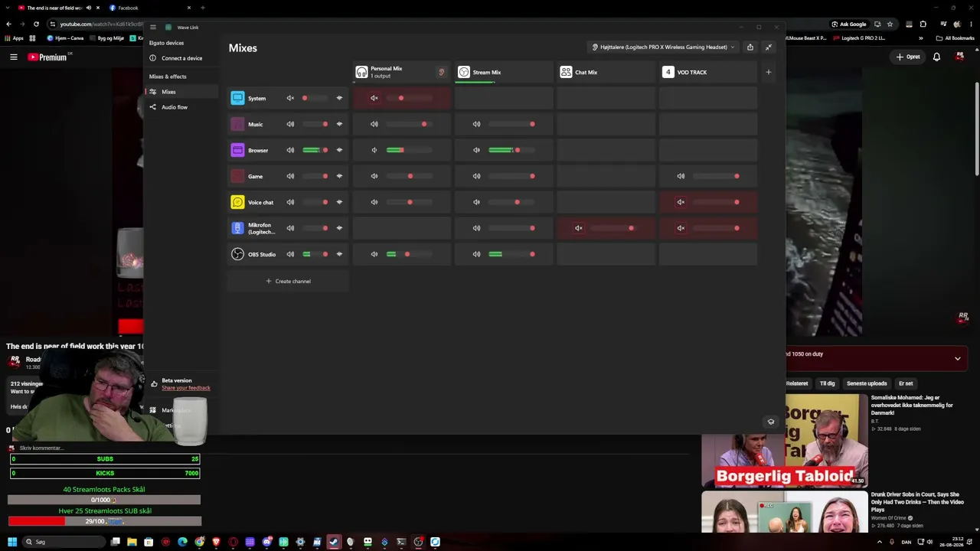Unmute Voice chat in the VOD TRACK

681,202
